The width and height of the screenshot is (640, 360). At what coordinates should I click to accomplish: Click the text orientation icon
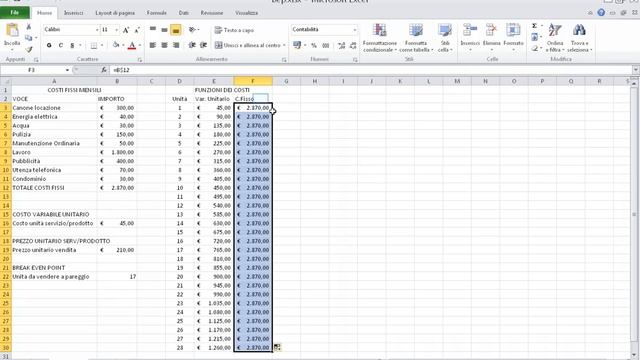pos(191,29)
